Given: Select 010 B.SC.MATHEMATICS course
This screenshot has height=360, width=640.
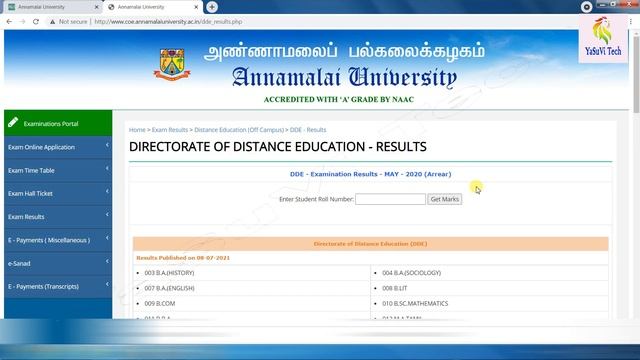Looking at the screenshot, I should pyautogui.click(x=415, y=304).
